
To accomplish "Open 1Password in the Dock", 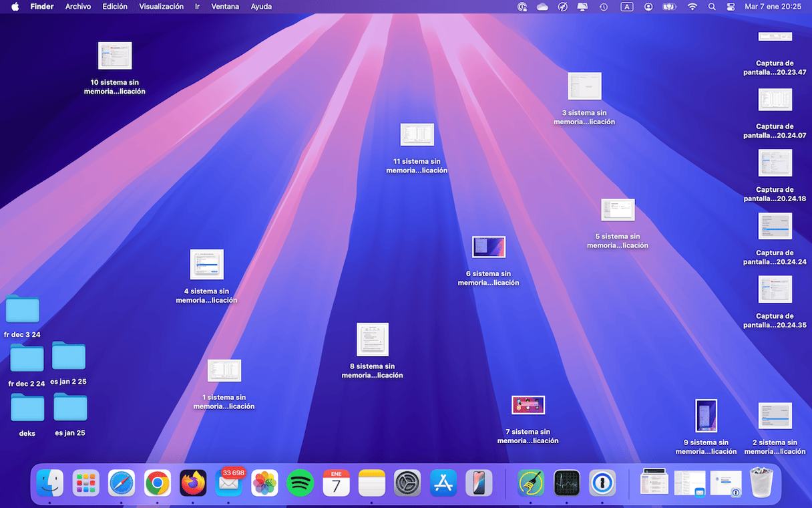I will (602, 483).
